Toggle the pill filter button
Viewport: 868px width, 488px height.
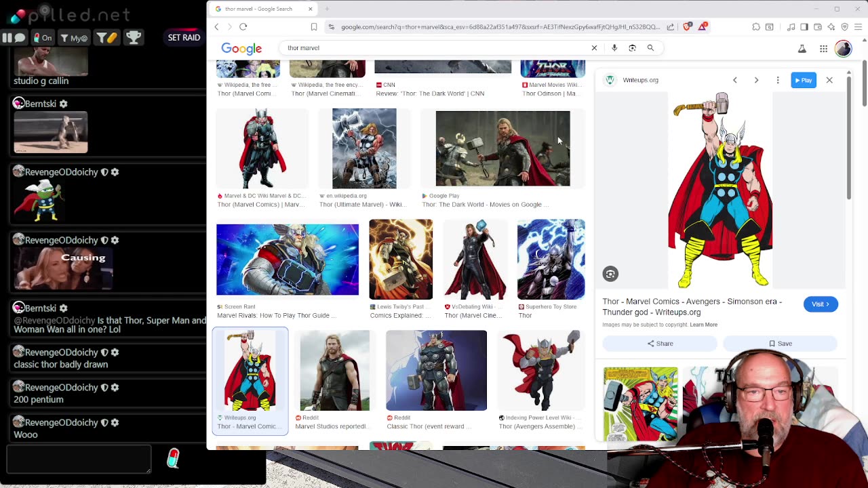(106, 38)
